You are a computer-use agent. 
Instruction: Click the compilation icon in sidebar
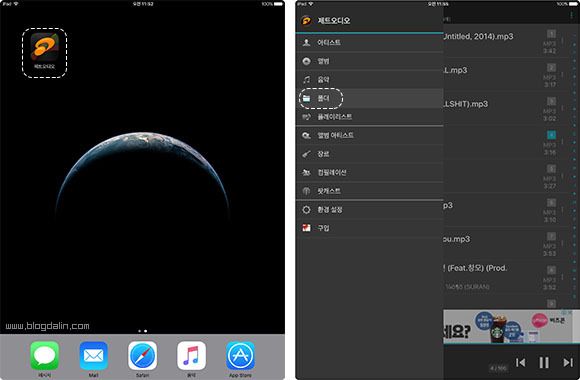306,172
